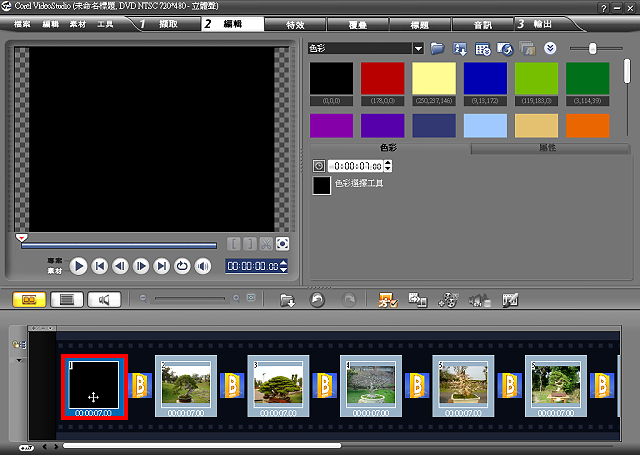640x455 pixels.
Task: Select the magenta-purple color swatch
Action: pos(331,126)
